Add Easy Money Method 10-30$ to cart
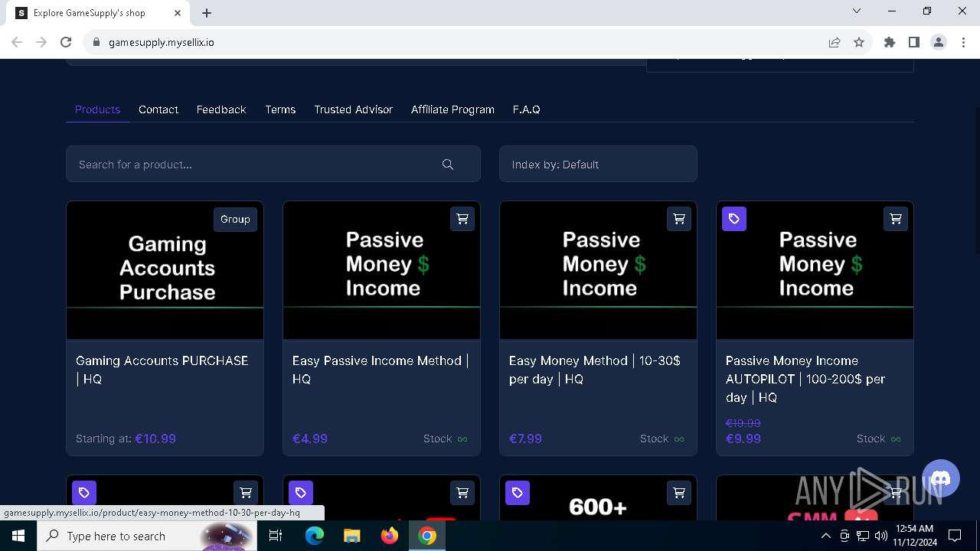This screenshot has height=551, width=980. coord(679,219)
